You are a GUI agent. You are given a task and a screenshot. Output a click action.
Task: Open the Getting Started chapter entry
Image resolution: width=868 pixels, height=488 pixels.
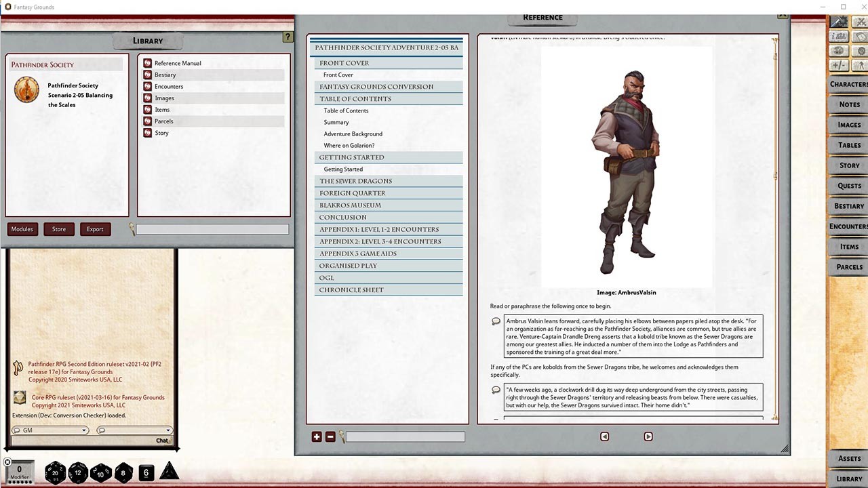click(x=343, y=169)
